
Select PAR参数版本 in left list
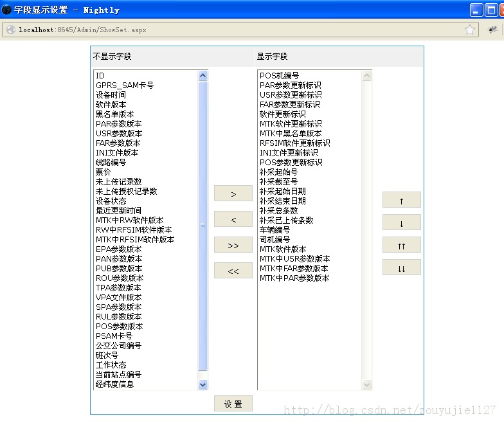(x=147, y=123)
